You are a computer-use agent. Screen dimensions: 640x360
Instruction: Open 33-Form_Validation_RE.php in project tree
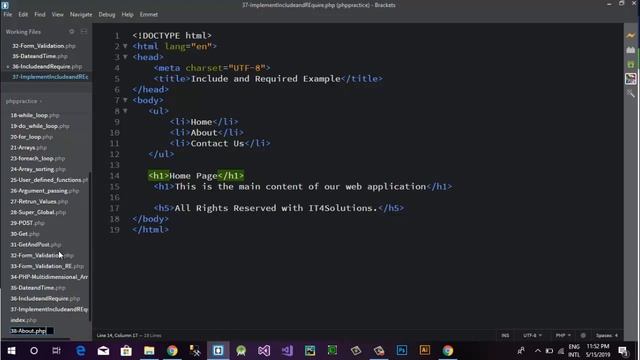coord(47,266)
